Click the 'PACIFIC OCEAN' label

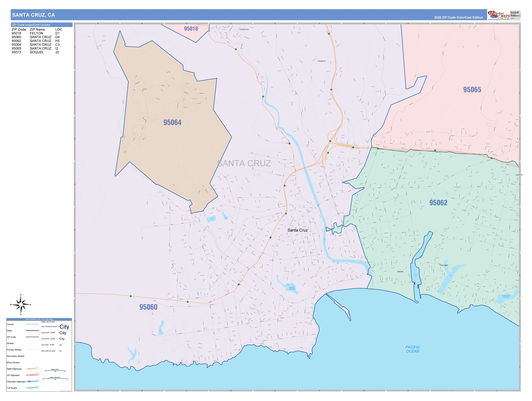tap(413, 349)
